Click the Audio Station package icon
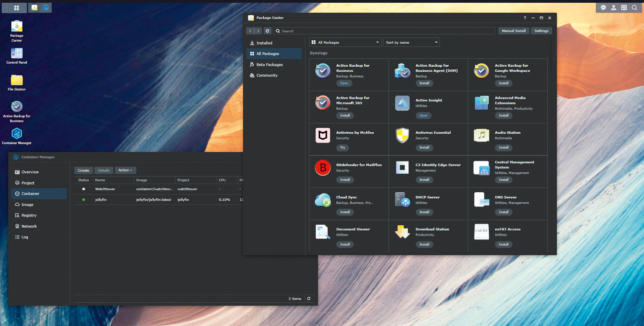Image resolution: width=644 pixels, height=326 pixels. [481, 135]
